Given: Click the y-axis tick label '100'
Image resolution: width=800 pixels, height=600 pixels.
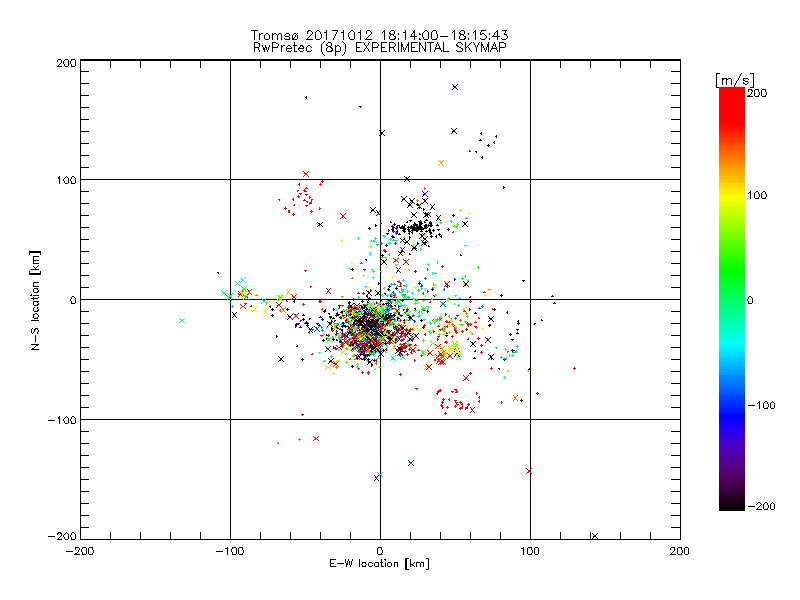Looking at the screenshot, I should [x=66, y=181].
